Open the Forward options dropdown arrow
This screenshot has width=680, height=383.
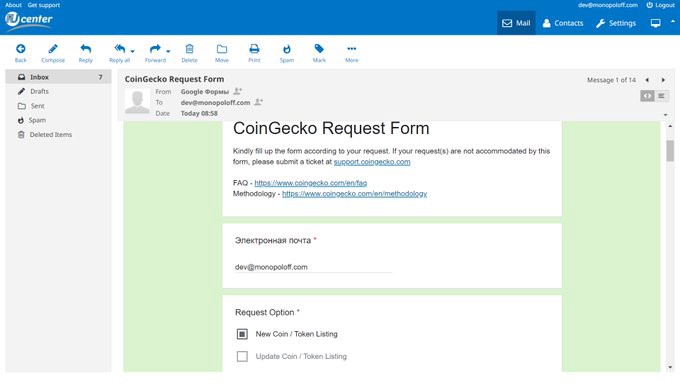pyautogui.click(x=168, y=51)
